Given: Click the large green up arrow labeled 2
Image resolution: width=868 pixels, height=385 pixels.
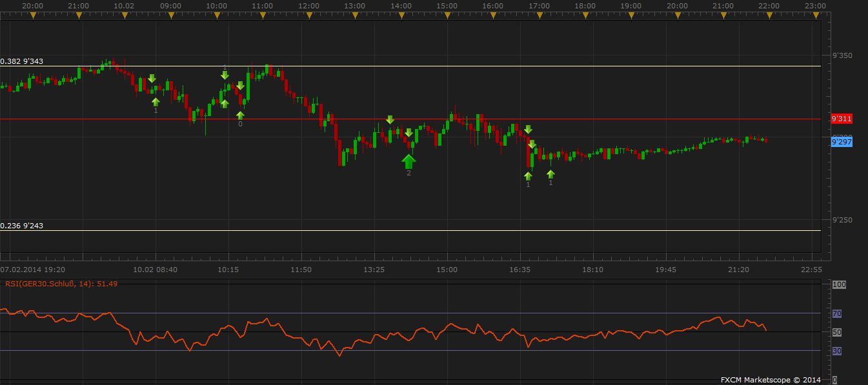Looking at the screenshot, I should click(409, 161).
